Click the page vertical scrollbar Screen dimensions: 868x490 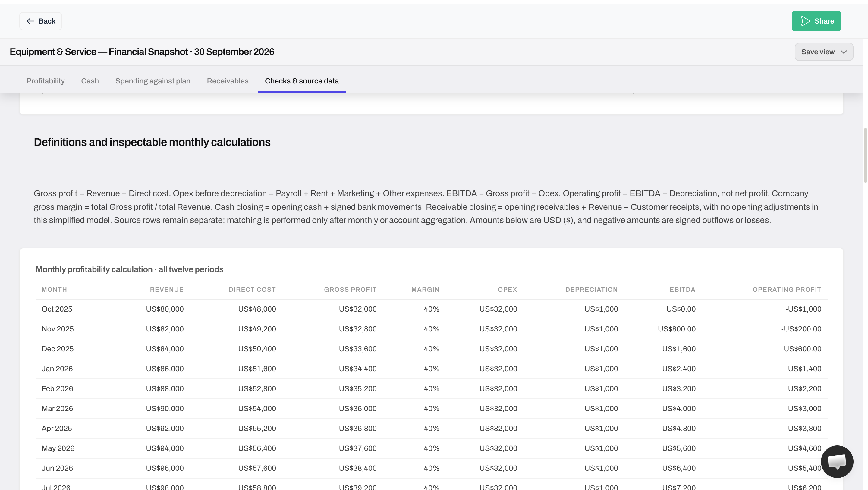(x=865, y=155)
